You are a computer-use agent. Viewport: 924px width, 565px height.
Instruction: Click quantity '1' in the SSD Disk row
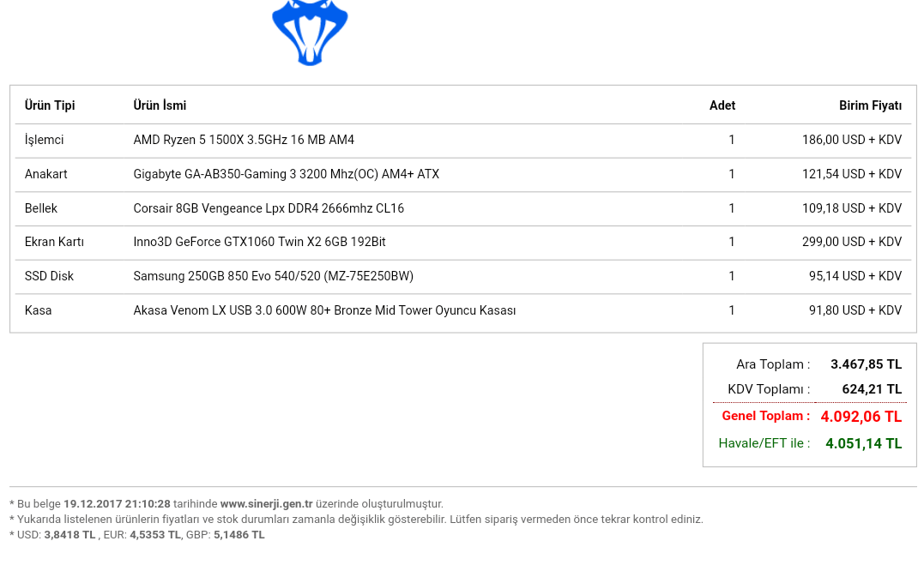[731, 276]
